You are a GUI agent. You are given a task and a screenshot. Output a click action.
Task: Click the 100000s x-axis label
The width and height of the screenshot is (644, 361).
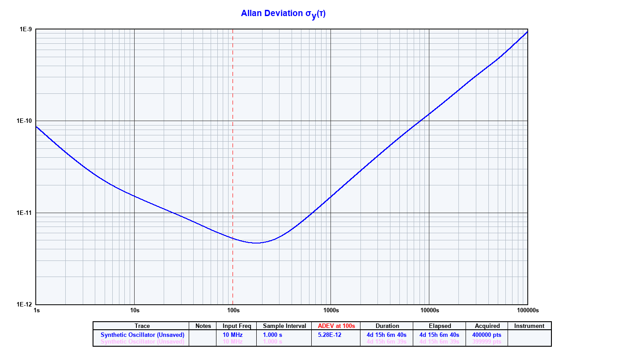click(527, 310)
